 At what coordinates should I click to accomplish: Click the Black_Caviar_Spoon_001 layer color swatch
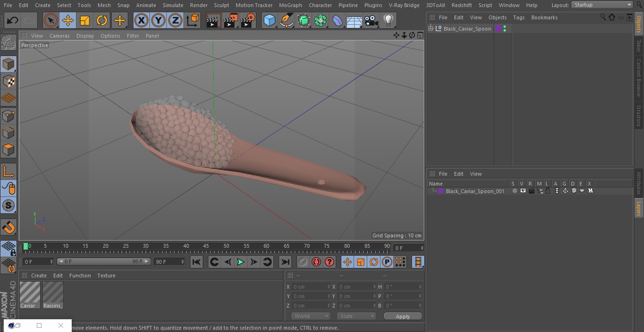(x=441, y=191)
